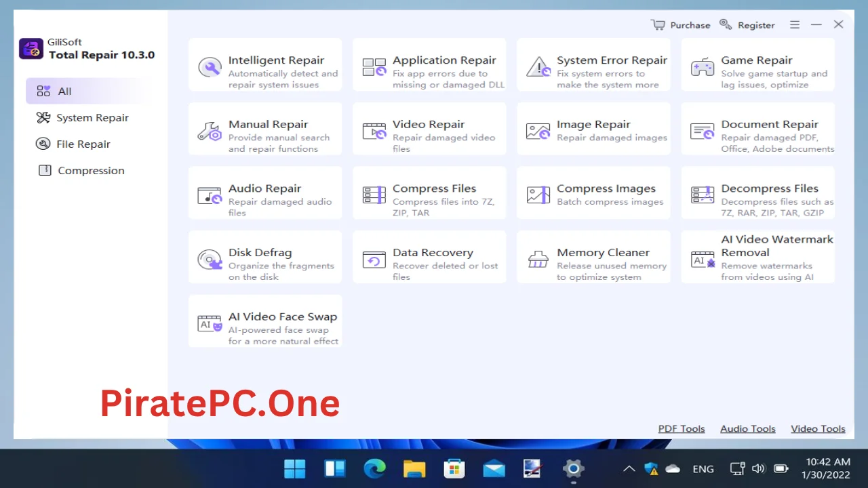This screenshot has width=868, height=488.
Task: Select the Image Repair icon
Action: pyautogui.click(x=538, y=131)
